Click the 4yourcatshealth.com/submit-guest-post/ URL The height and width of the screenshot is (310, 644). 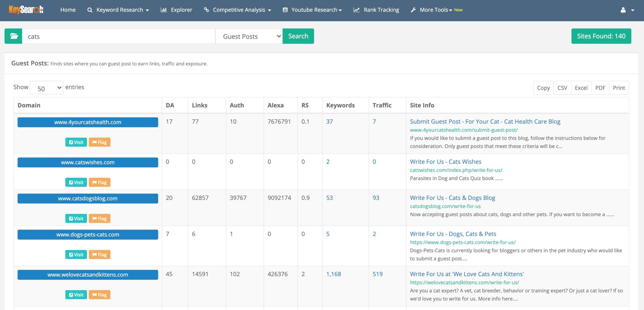pos(464,130)
